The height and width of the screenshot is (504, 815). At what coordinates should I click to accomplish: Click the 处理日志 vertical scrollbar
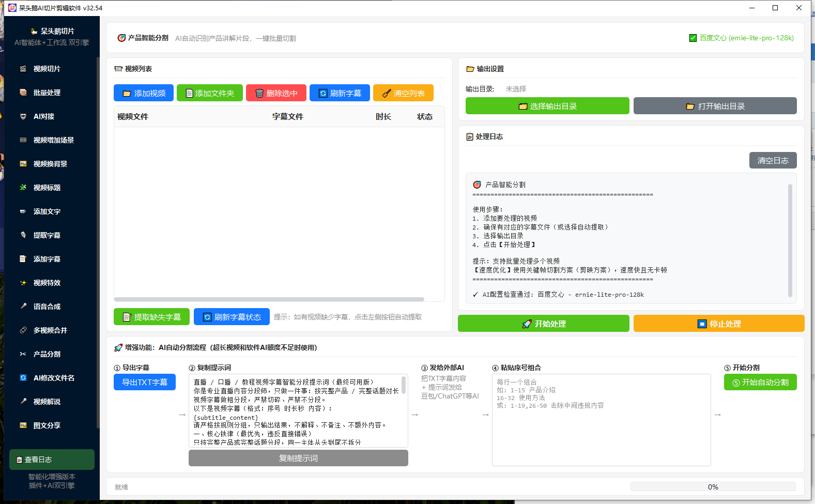pos(790,240)
